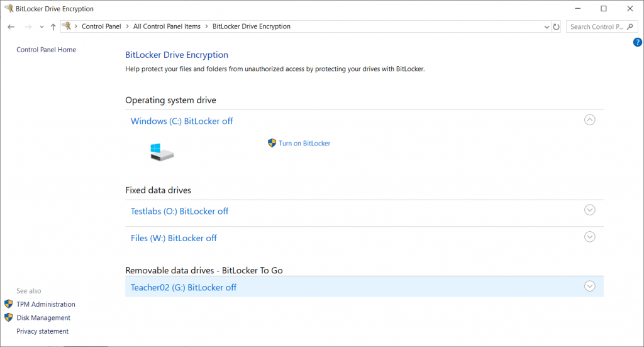Click Removable data drives - BitLocker To Go heading
The image size is (644, 347).
pos(204,271)
